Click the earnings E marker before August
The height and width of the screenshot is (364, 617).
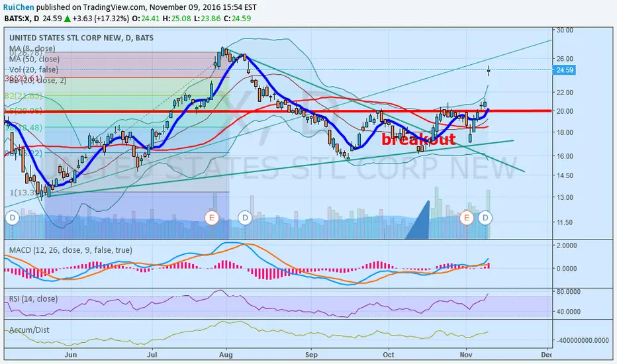click(x=212, y=218)
